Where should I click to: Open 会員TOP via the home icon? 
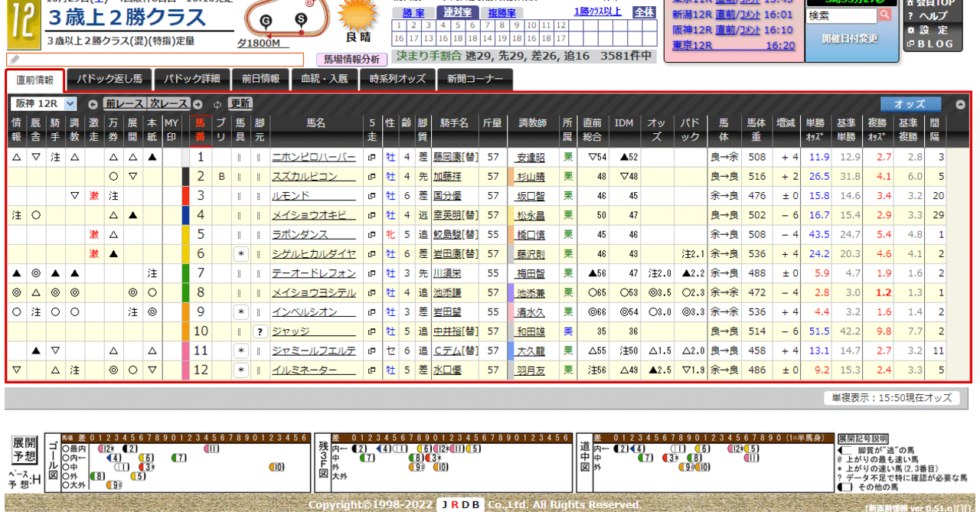tap(911, 2)
